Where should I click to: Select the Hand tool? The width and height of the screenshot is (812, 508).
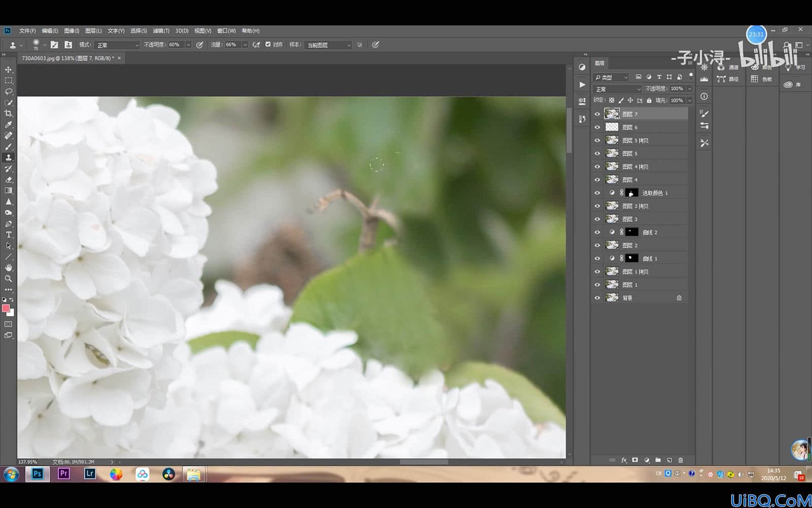9,268
